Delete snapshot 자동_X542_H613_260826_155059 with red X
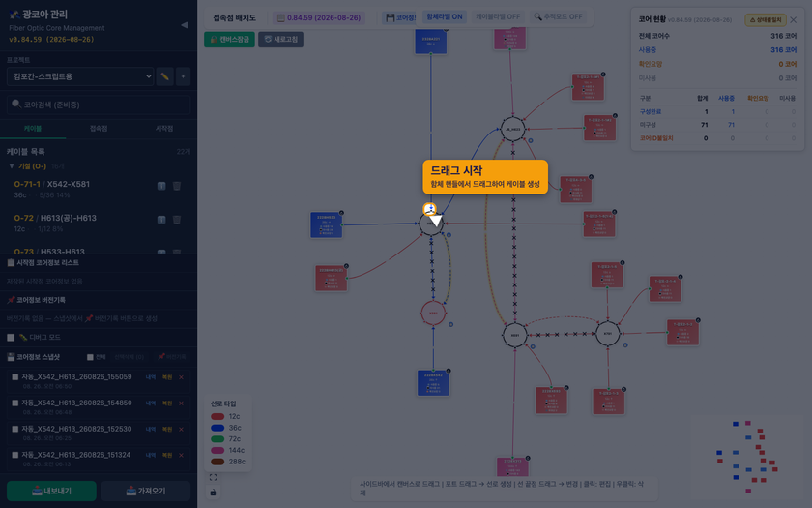 click(181, 377)
